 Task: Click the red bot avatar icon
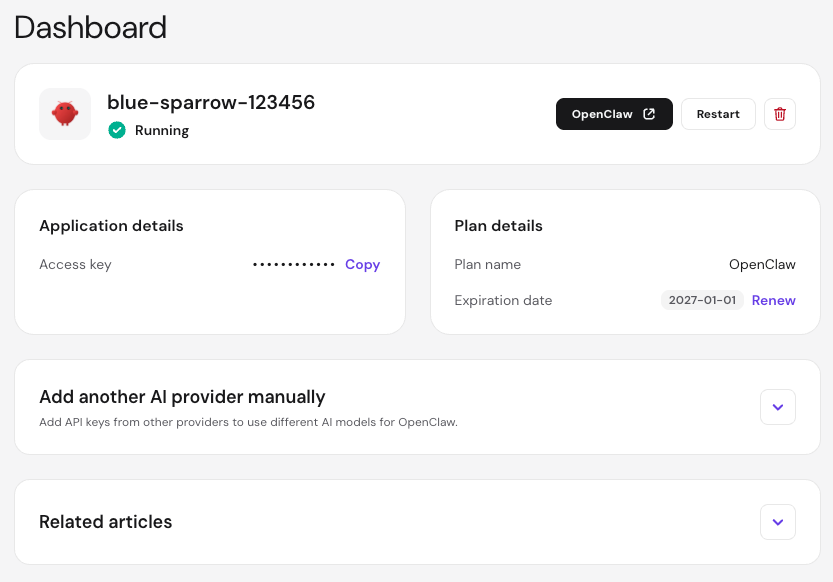click(65, 114)
